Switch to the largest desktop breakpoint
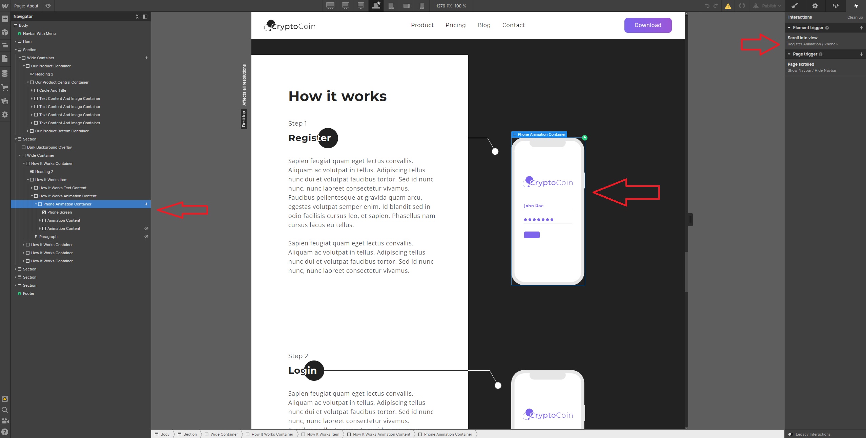 click(x=330, y=6)
